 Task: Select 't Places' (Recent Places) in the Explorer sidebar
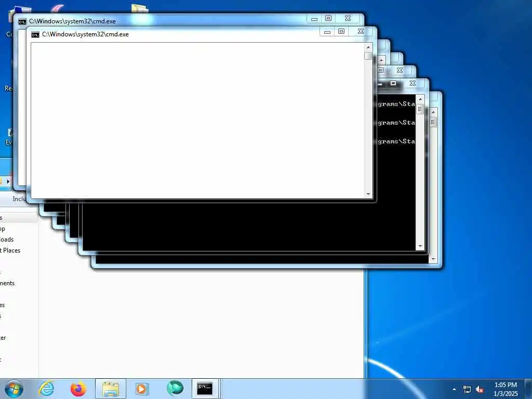click(x=10, y=250)
